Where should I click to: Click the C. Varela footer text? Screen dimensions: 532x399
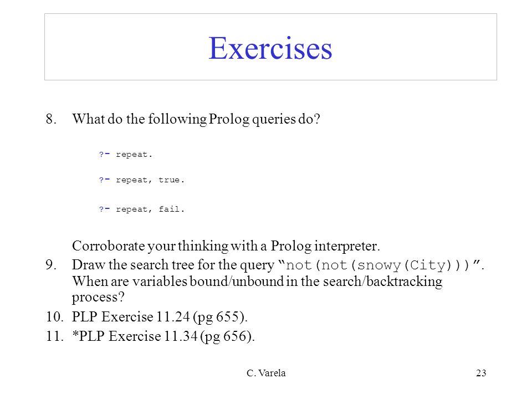pyautogui.click(x=267, y=373)
